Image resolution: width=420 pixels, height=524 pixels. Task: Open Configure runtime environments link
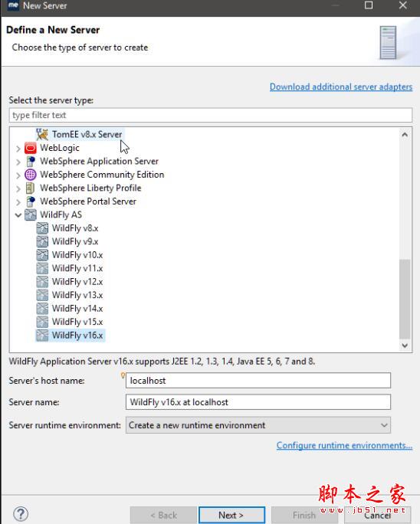click(344, 445)
